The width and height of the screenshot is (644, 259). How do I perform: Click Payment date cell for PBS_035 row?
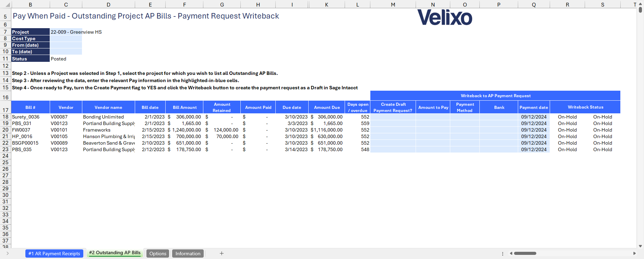click(534, 149)
